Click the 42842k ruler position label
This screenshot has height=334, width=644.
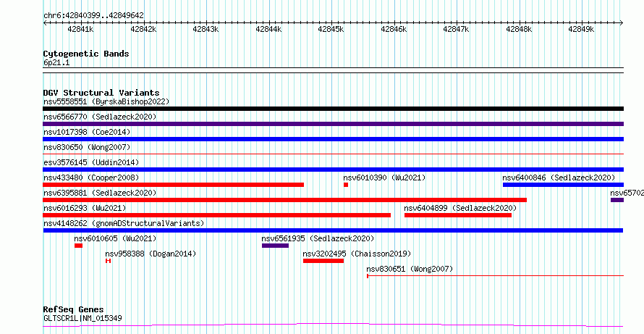[144, 29]
